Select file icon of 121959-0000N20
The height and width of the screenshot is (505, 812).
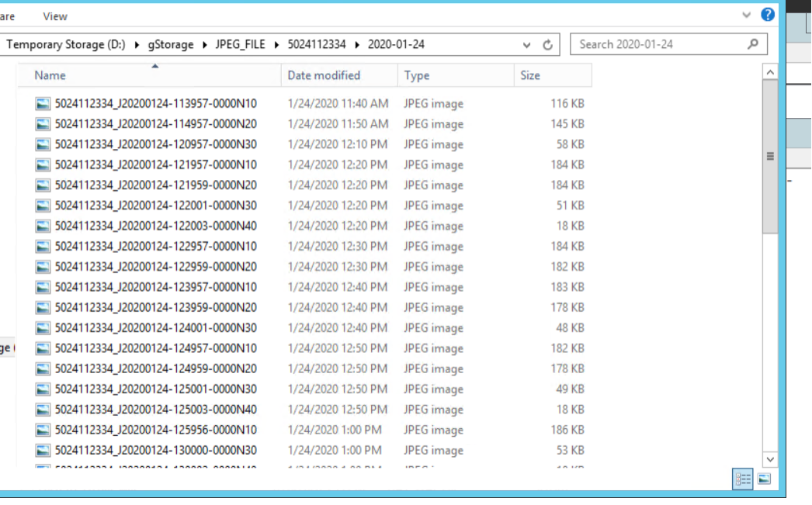[x=43, y=185]
